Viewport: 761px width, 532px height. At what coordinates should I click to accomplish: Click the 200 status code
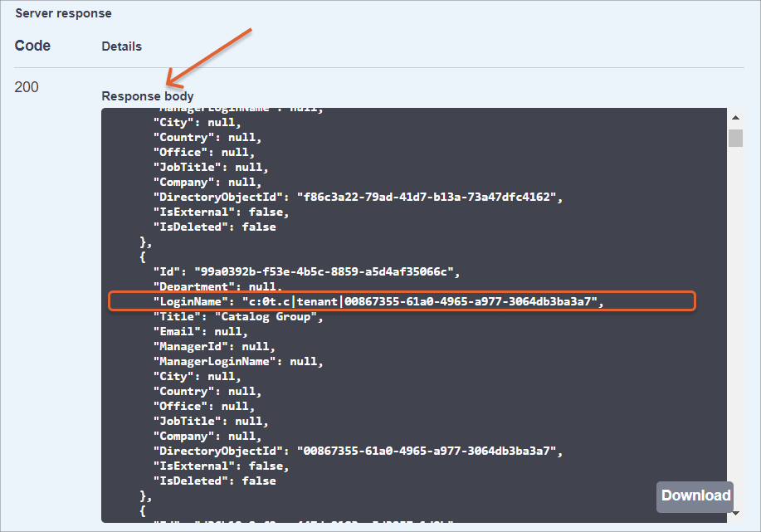[x=27, y=87]
